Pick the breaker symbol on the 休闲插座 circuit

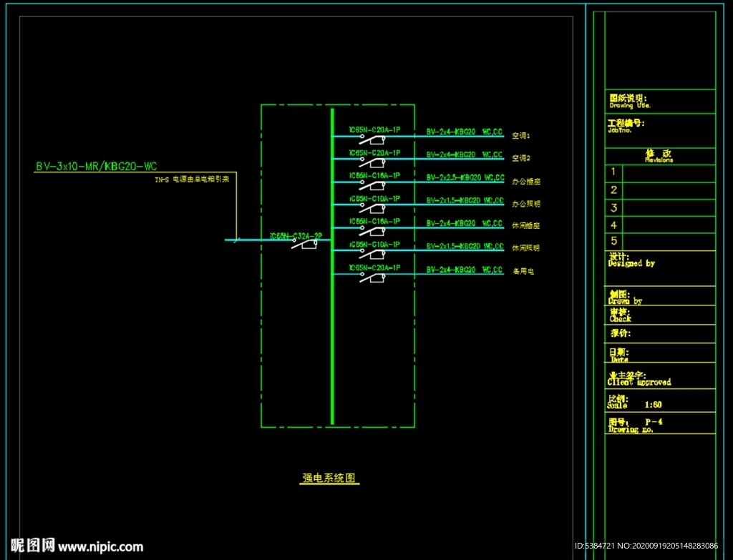[x=372, y=231]
